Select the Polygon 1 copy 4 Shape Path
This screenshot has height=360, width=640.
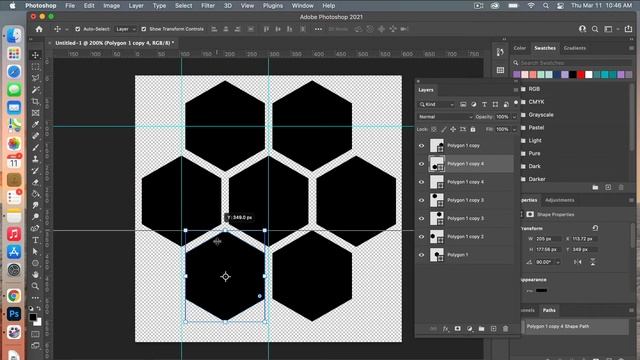tap(575, 327)
